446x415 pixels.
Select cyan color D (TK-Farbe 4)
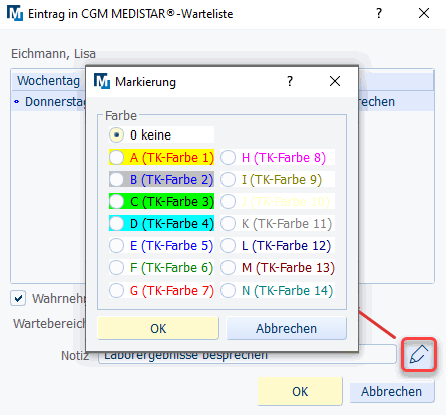click(x=161, y=223)
